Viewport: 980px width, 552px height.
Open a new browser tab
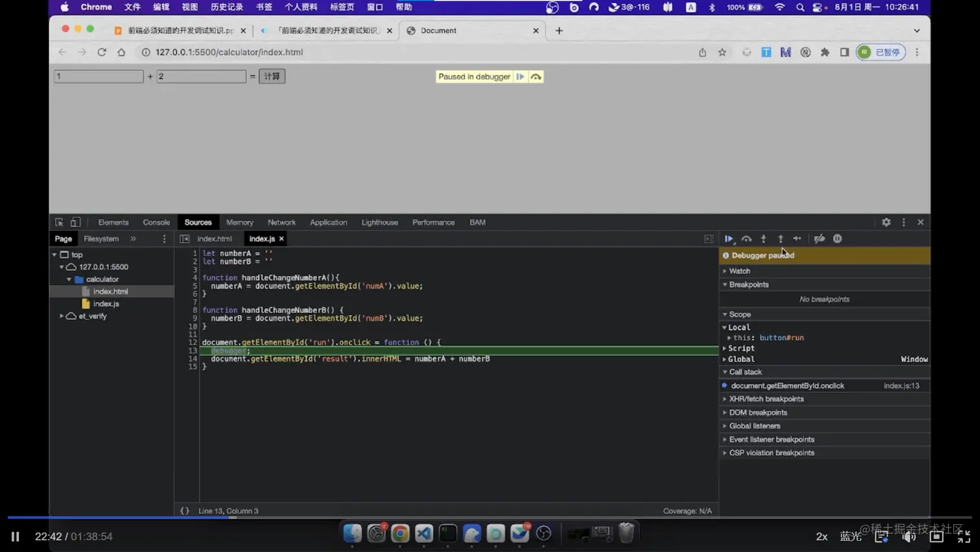559,30
